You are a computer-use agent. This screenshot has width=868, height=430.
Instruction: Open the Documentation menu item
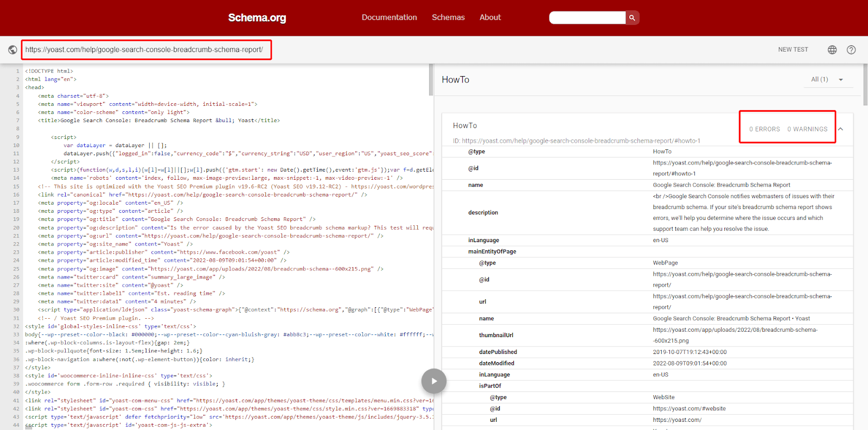(390, 17)
